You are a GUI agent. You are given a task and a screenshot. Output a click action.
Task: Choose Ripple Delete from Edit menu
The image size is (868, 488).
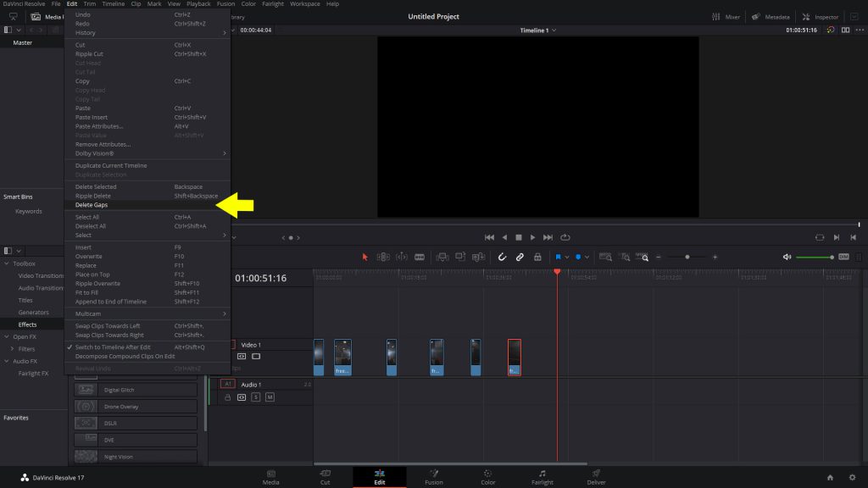[147, 196]
